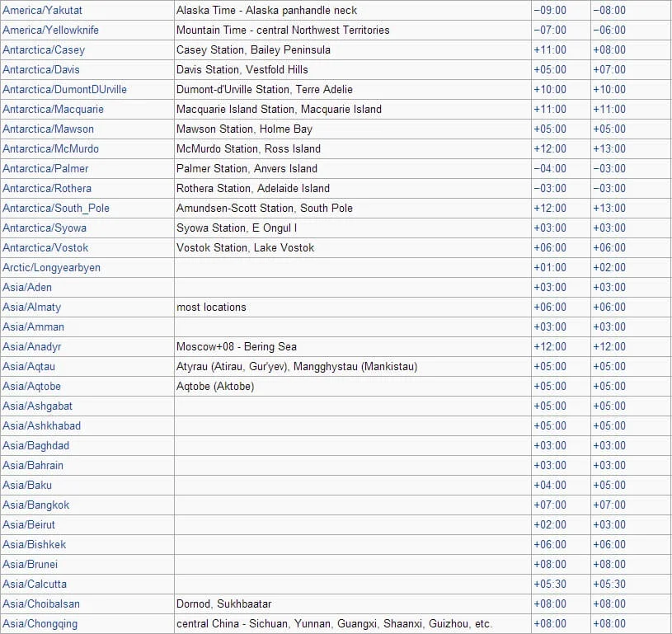Open the Antarctica/South_Pole link

(x=56, y=209)
